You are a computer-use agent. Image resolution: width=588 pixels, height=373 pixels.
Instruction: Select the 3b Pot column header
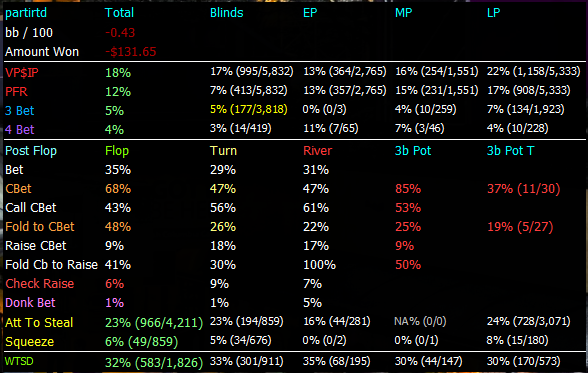(413, 151)
